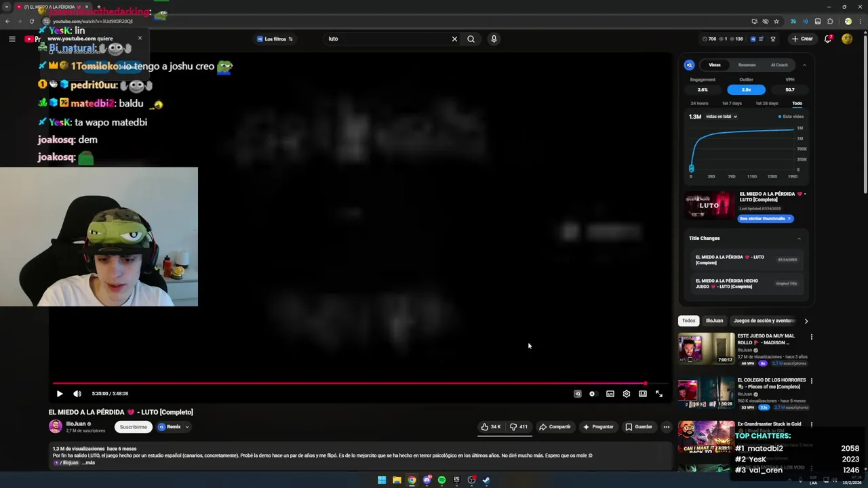The image size is (868, 488).
Task: Expand the dropdown arrow beside Remix
Action: coord(186,427)
